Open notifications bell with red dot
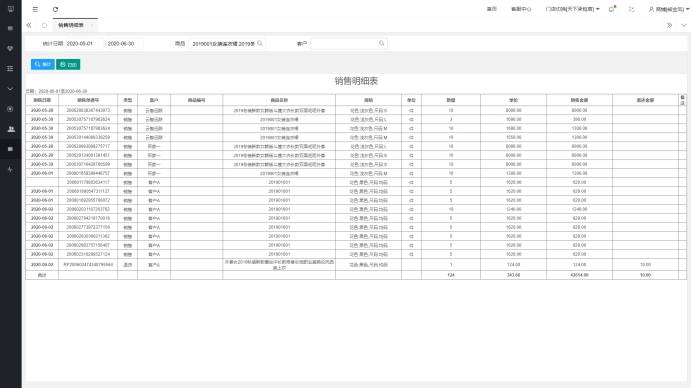Image resolution: width=692 pixels, height=389 pixels. [612, 9]
